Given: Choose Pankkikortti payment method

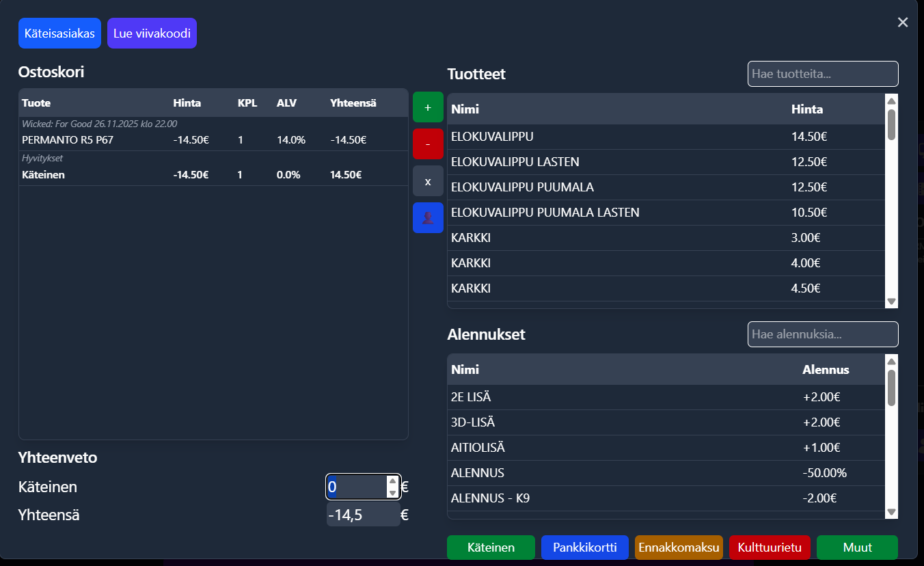Looking at the screenshot, I should tap(585, 548).
